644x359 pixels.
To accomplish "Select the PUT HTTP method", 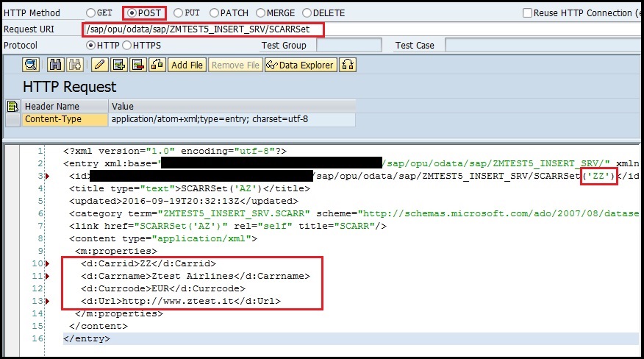I will tap(178, 13).
